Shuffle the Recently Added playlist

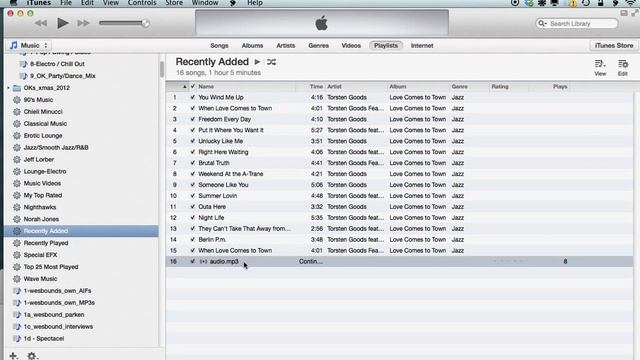tap(271, 62)
